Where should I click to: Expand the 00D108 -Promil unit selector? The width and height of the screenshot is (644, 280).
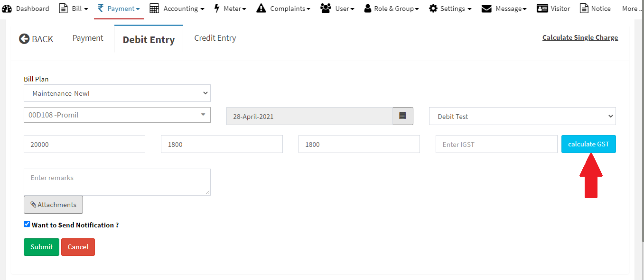point(117,115)
